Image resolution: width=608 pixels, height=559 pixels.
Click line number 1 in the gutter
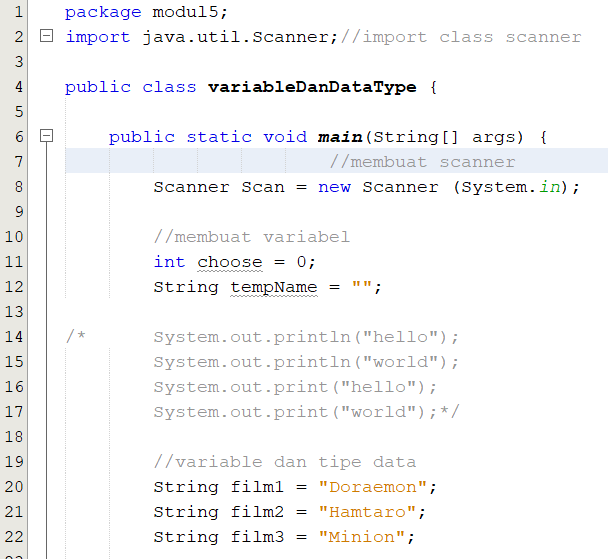pos(19,12)
